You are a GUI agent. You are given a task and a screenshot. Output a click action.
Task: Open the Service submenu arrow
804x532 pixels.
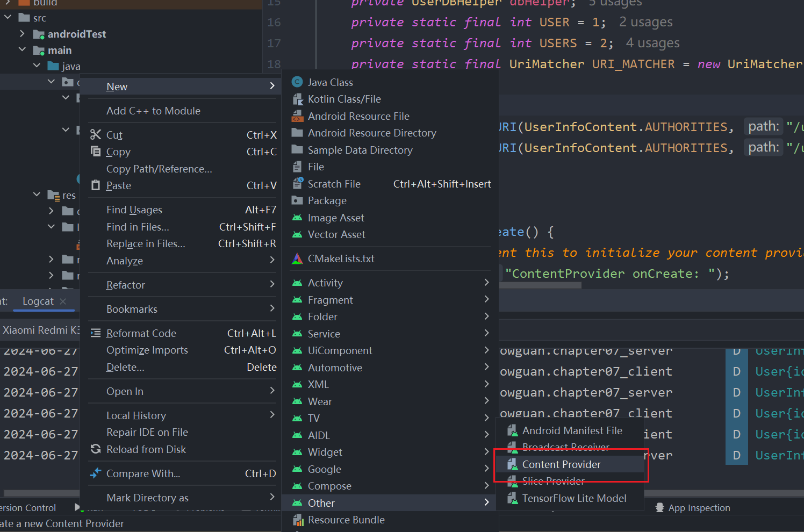click(486, 333)
